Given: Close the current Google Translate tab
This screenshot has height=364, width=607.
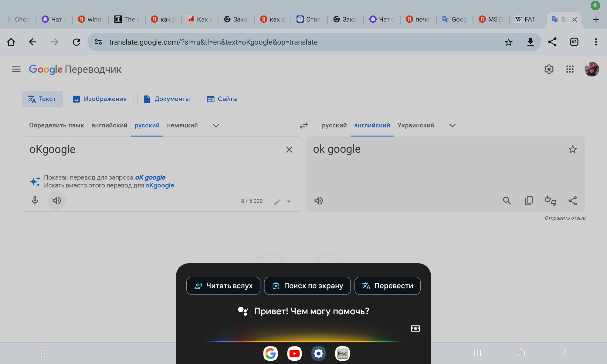Looking at the screenshot, I should tap(575, 19).
